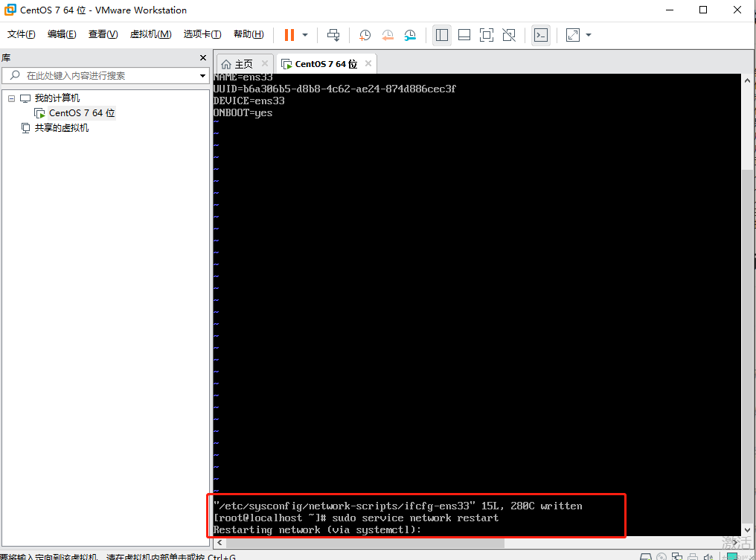
Task: Revert the virtual machine to its snapshot
Action: point(387,35)
